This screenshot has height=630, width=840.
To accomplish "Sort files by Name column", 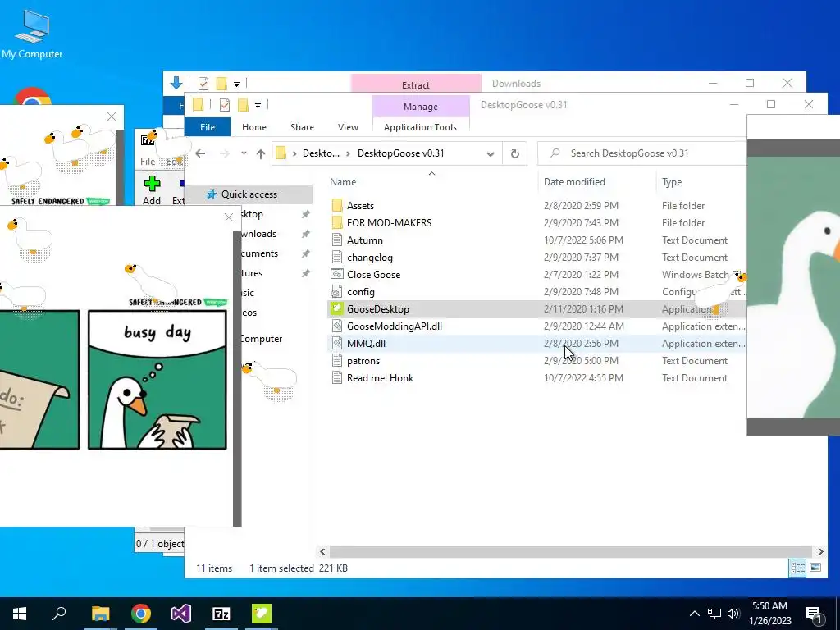I will point(343,182).
